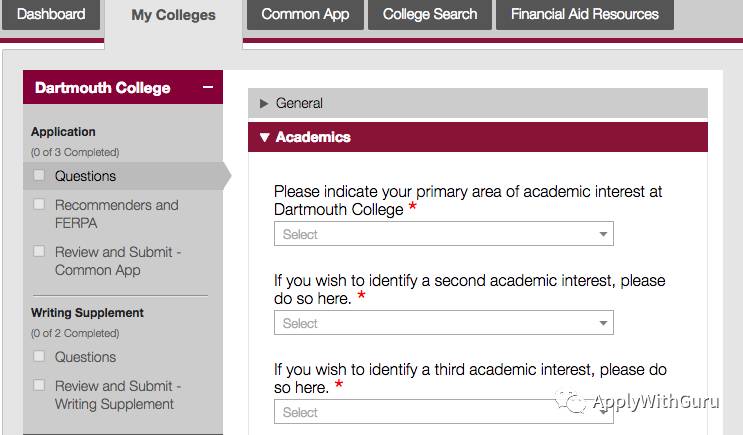This screenshot has height=435, width=743.
Task: Check the Application Questions checkbox
Action: click(39, 176)
